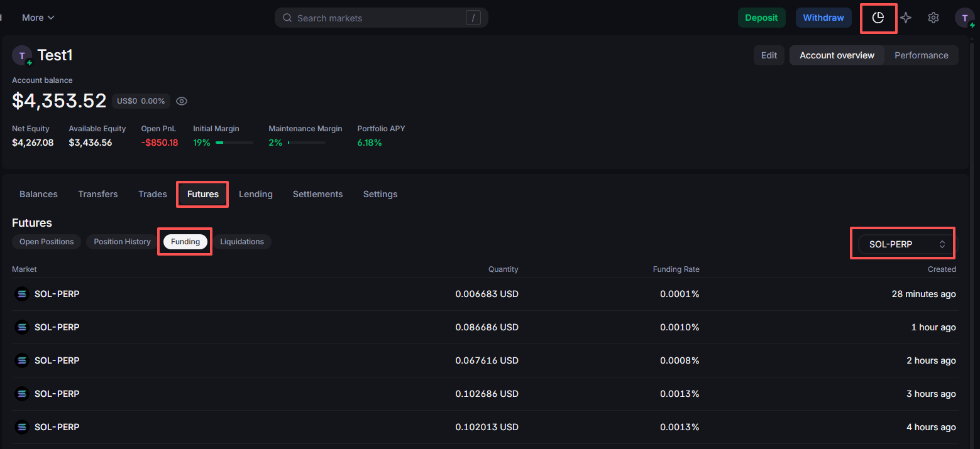The image size is (980, 449).
Task: Click the SOL icon in the first row
Action: [22, 294]
